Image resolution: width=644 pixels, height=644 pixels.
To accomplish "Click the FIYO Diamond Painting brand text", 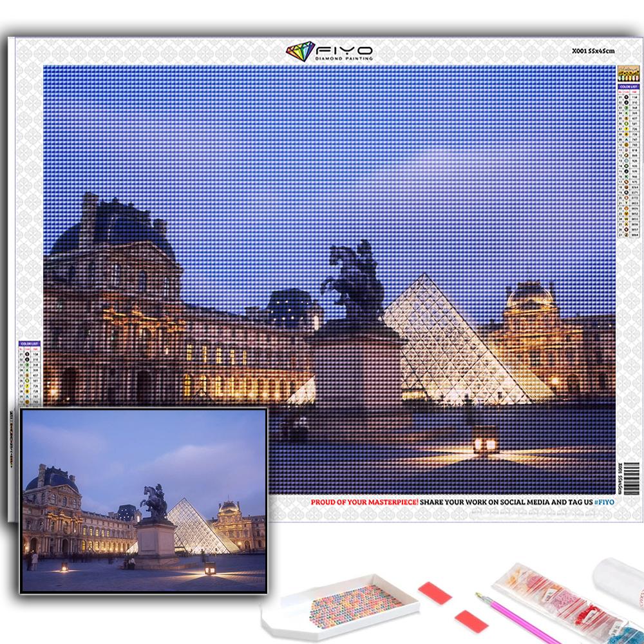I will point(343,52).
